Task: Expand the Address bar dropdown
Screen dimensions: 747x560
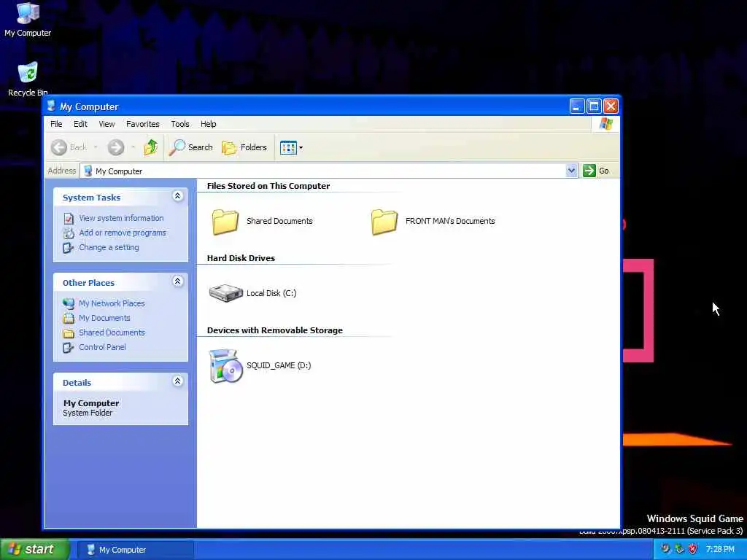Action: tap(571, 171)
